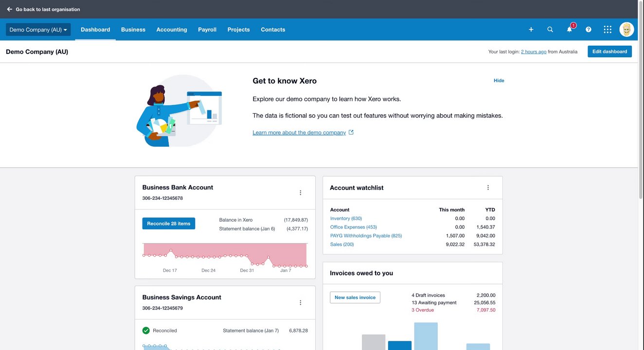This screenshot has width=644, height=350.
Task: Open PAYG Withholdings Payable (825) account
Action: tap(366, 236)
